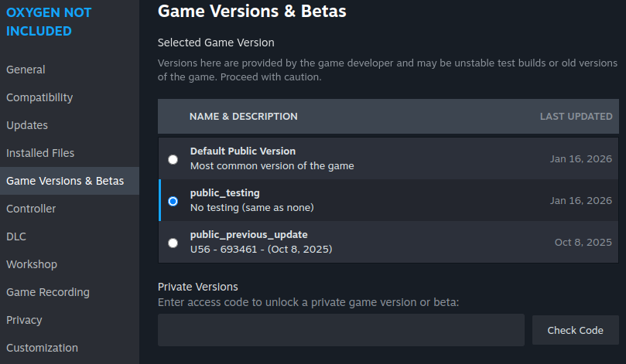This screenshot has width=626, height=364.
Task: Click 'No testing (same as none)' description
Action: (x=252, y=208)
